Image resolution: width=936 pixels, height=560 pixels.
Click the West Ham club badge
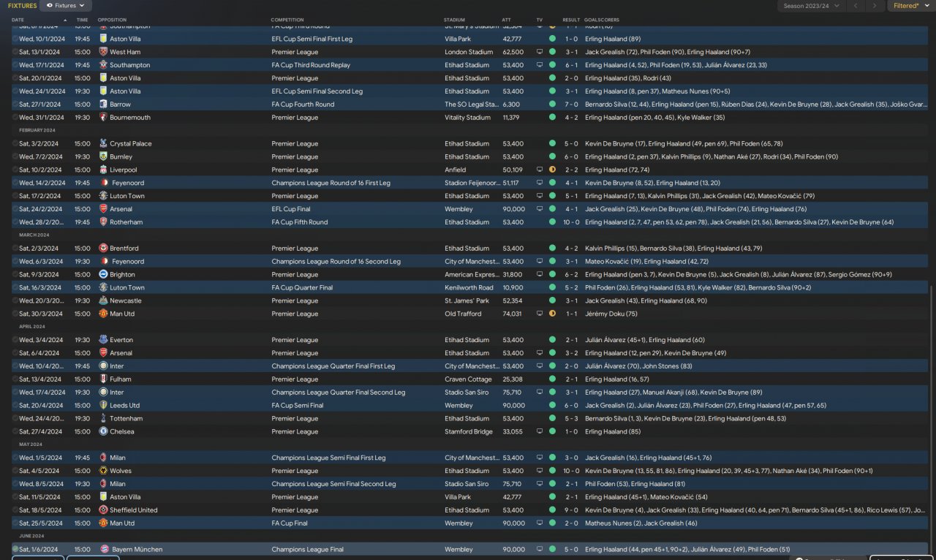coord(103,52)
